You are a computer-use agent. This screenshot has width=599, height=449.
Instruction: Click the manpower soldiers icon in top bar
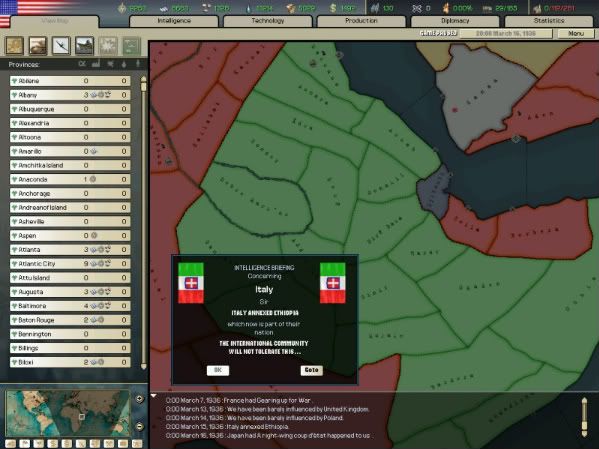point(376,8)
